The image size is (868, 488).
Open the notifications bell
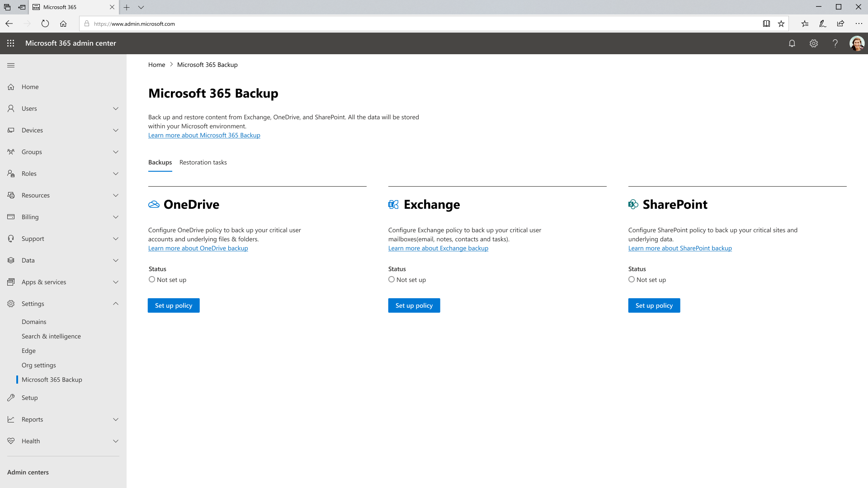(792, 43)
